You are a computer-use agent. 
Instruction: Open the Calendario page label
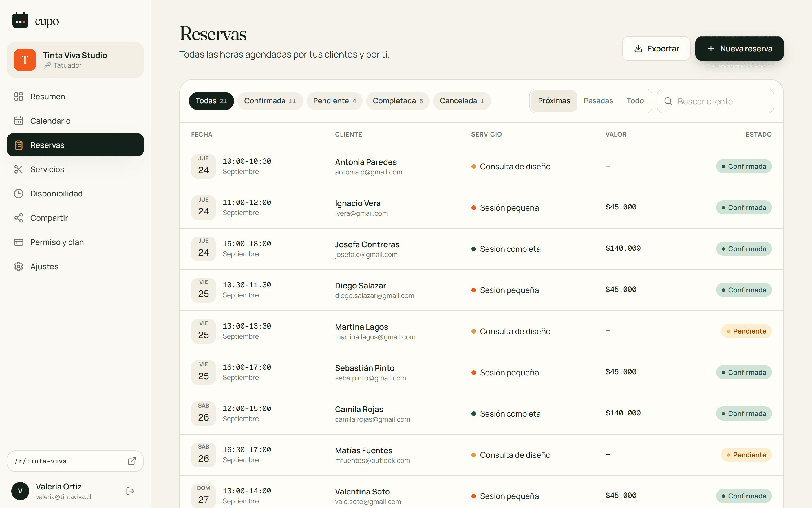[50, 121]
